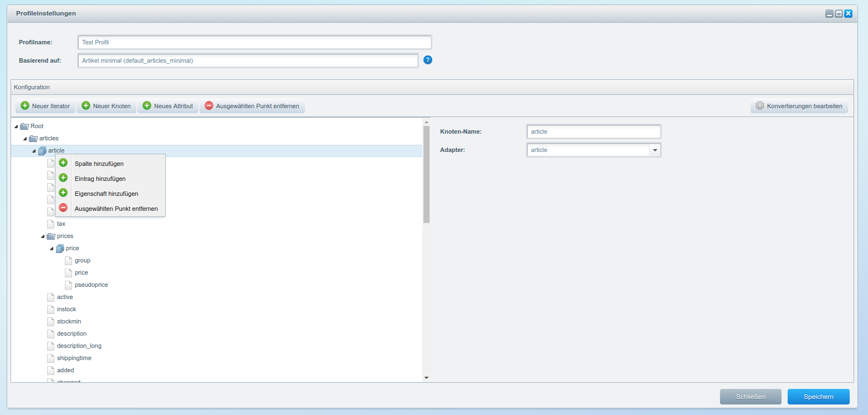Viewport: 868px width, 415px height.
Task: Choose Spalte hinzufügen from context menu
Action: (x=110, y=164)
